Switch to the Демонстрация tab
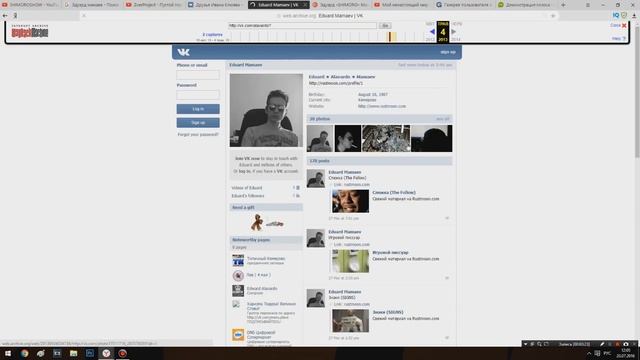The height and width of the screenshot is (360, 640). (x=526, y=5)
